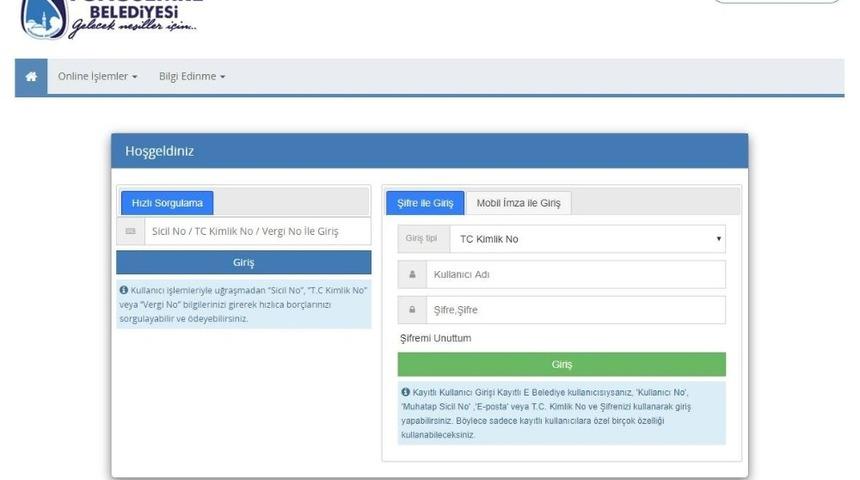Focus the Sicil No / TC Kimlik No field

tap(257, 231)
